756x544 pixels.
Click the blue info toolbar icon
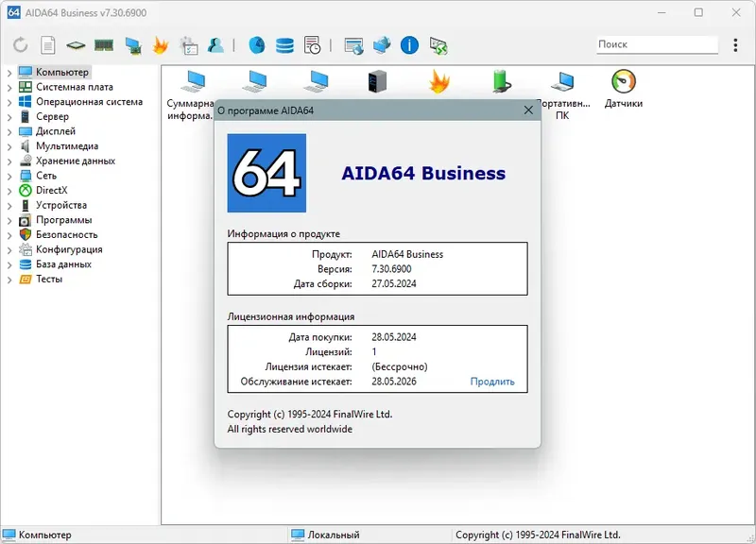(408, 44)
